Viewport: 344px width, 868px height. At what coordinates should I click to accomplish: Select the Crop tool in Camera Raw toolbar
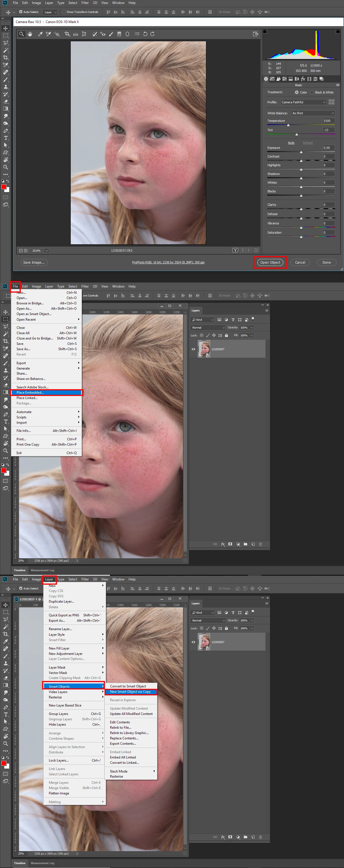click(x=67, y=34)
